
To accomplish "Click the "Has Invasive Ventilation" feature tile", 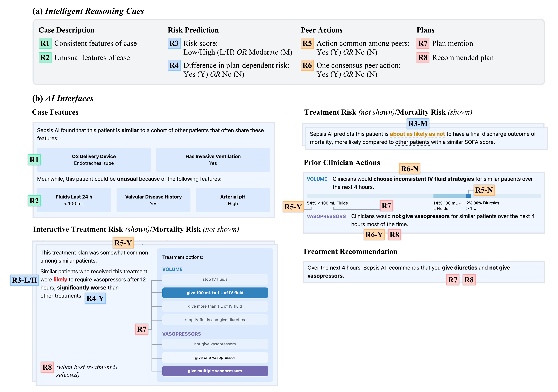I will click(x=213, y=160).
